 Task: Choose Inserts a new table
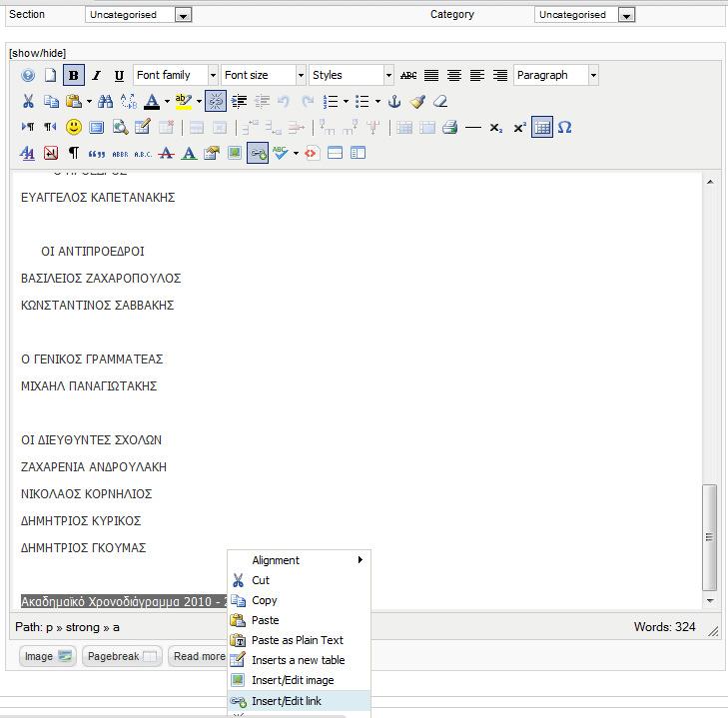[x=299, y=660]
